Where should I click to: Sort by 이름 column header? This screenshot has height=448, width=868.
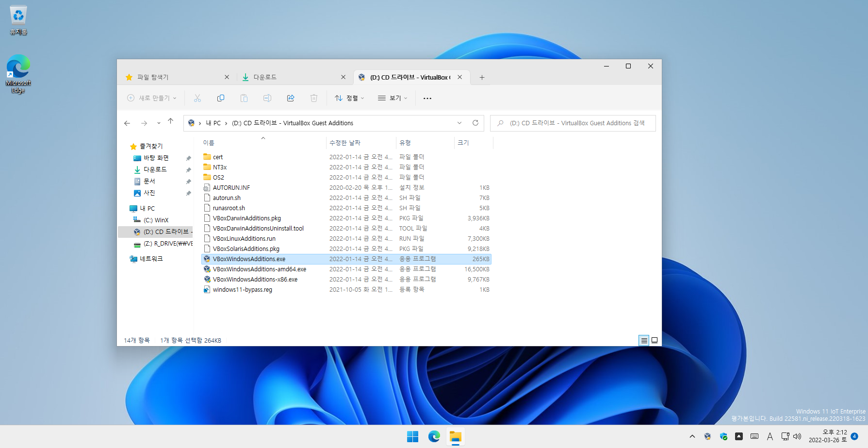263,143
